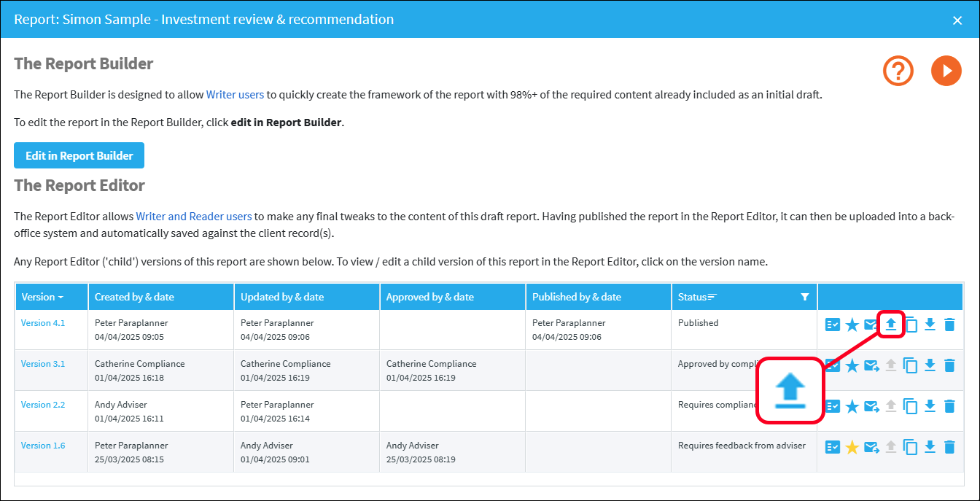Click Andy Adviser in Version 2.2 row
The image size is (980, 501).
121,405
